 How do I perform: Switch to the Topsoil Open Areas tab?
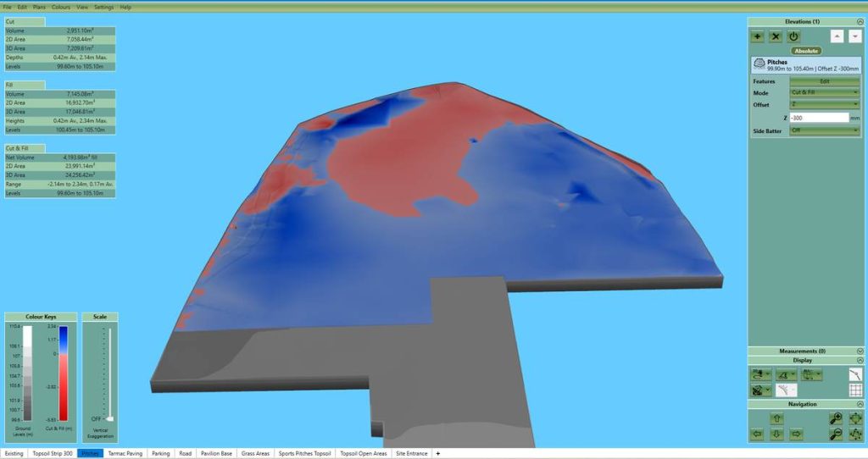pos(364,453)
